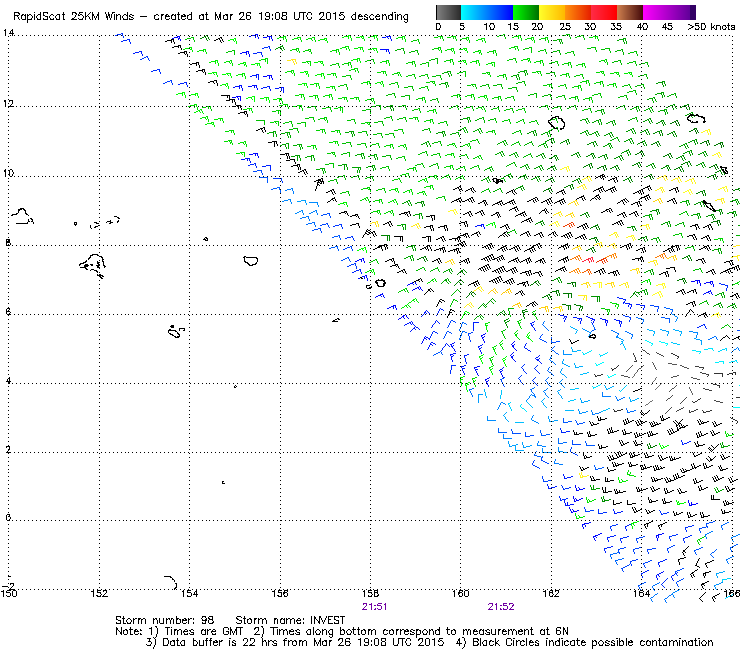
Task: Click the legend tick label 25
Action: click(565, 27)
